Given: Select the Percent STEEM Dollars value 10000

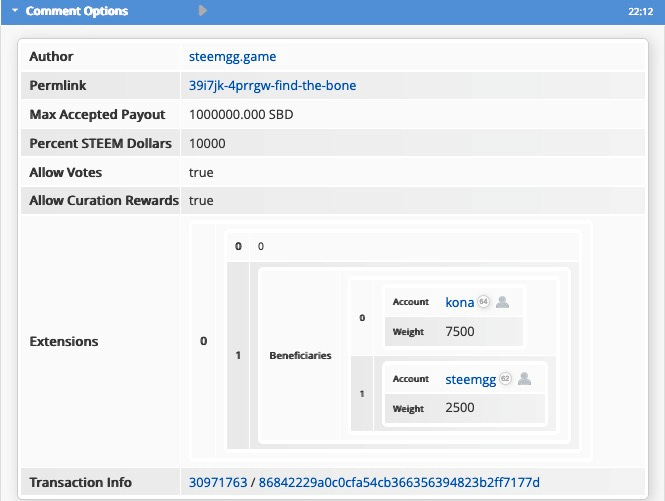Looking at the screenshot, I should [x=207, y=143].
